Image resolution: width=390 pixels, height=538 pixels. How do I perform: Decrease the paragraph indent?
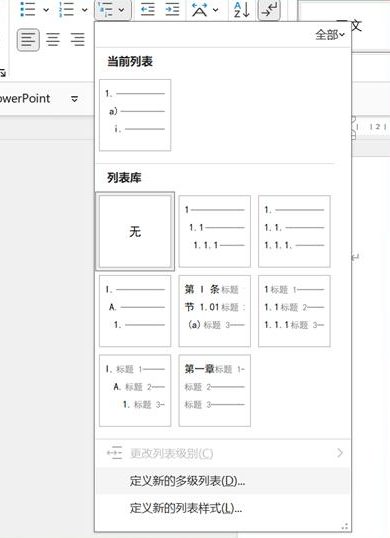(x=148, y=9)
